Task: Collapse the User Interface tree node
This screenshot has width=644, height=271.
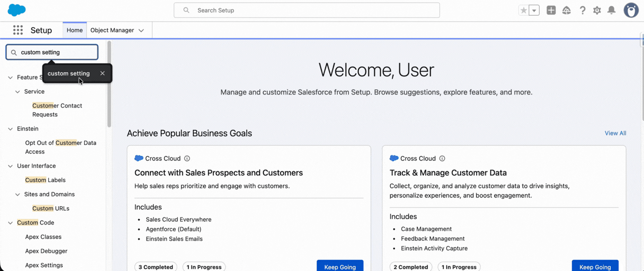Action: [10, 166]
